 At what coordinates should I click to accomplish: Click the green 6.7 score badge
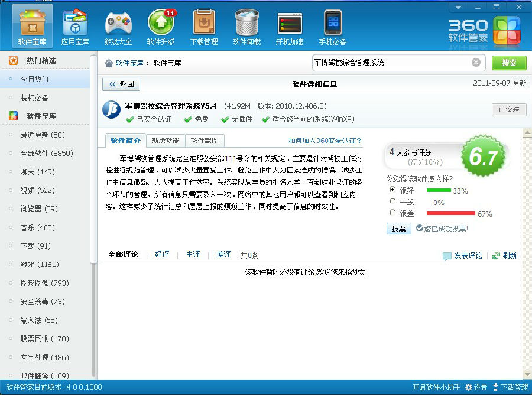pyautogui.click(x=484, y=156)
